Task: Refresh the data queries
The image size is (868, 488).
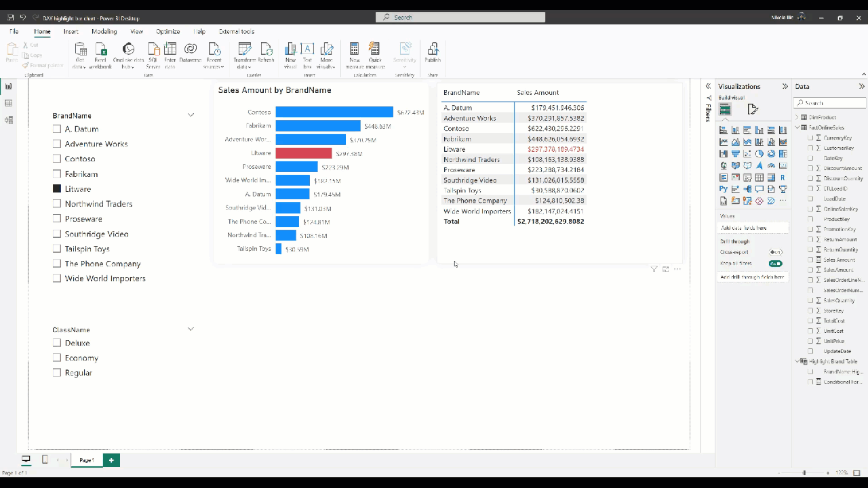Action: click(x=266, y=53)
